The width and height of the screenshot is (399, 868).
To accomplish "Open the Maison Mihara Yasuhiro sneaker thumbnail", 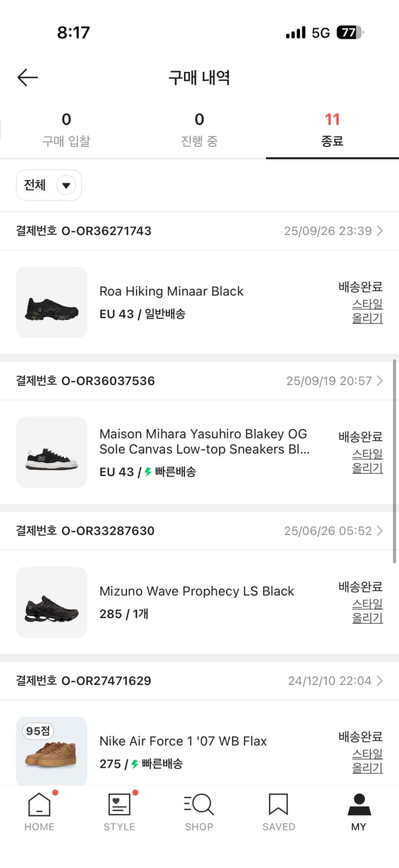I will (51, 453).
